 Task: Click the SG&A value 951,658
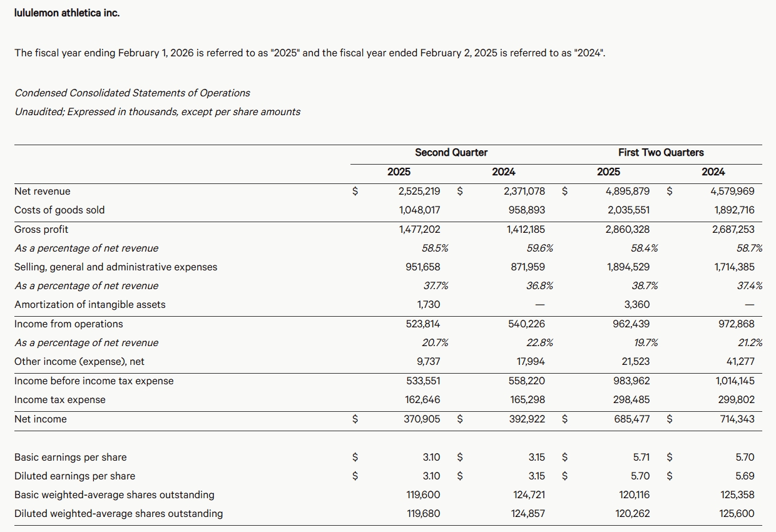pyautogui.click(x=423, y=267)
